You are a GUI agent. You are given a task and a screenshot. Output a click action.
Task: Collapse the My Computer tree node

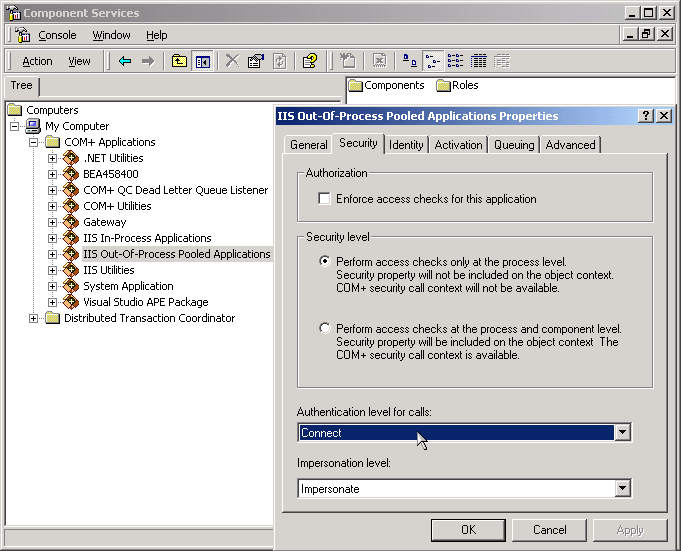[15, 126]
